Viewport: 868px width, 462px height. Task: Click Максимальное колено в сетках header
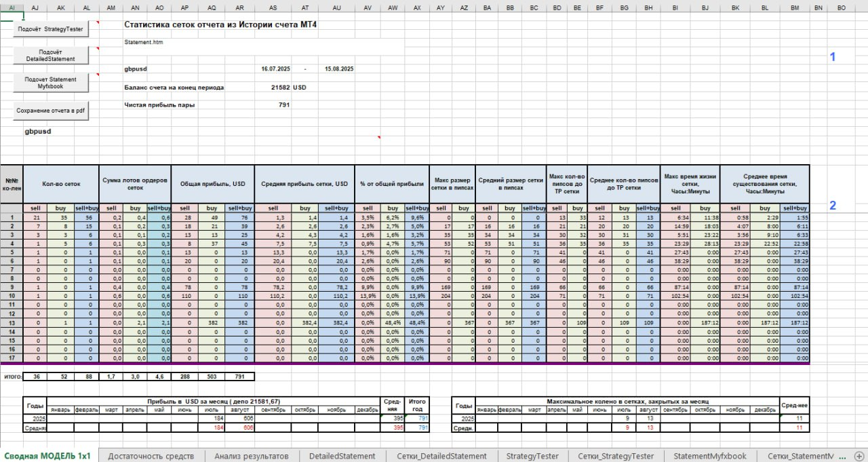pyautogui.click(x=628, y=402)
